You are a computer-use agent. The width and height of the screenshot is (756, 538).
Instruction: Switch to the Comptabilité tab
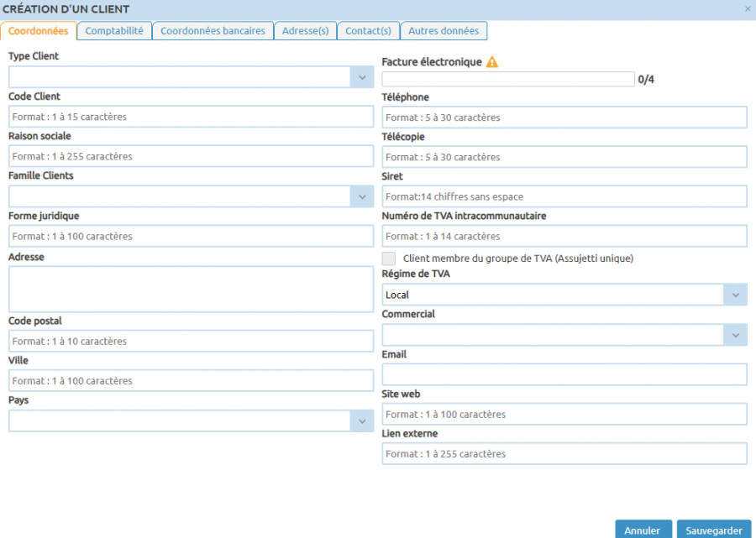114,31
